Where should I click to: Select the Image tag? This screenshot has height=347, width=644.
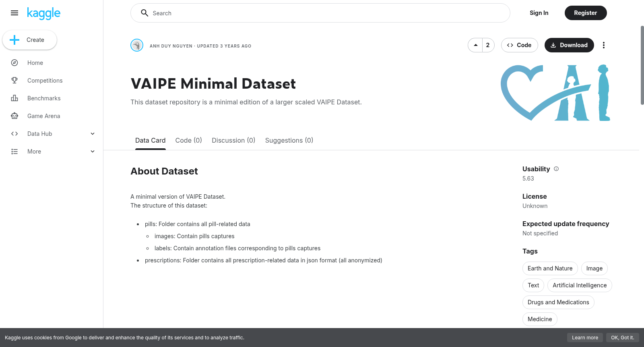click(x=594, y=268)
